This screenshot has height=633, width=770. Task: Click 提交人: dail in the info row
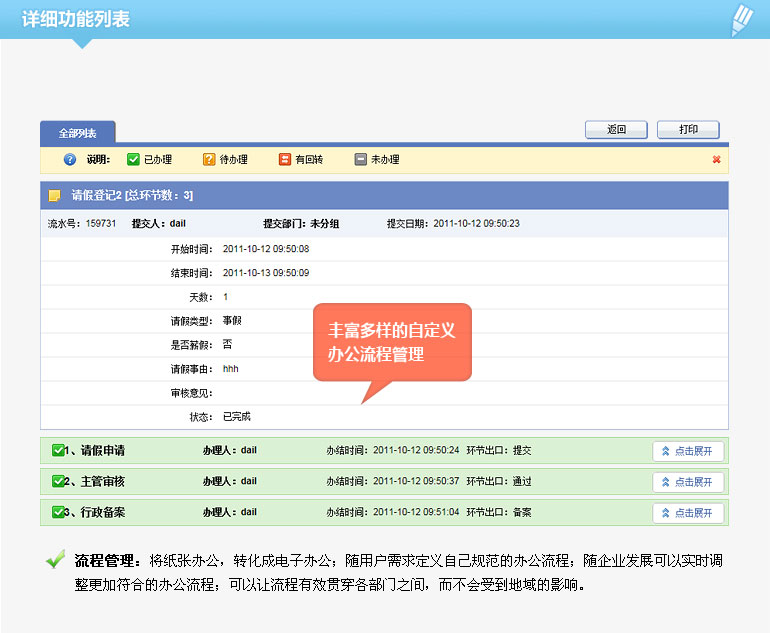(x=159, y=223)
